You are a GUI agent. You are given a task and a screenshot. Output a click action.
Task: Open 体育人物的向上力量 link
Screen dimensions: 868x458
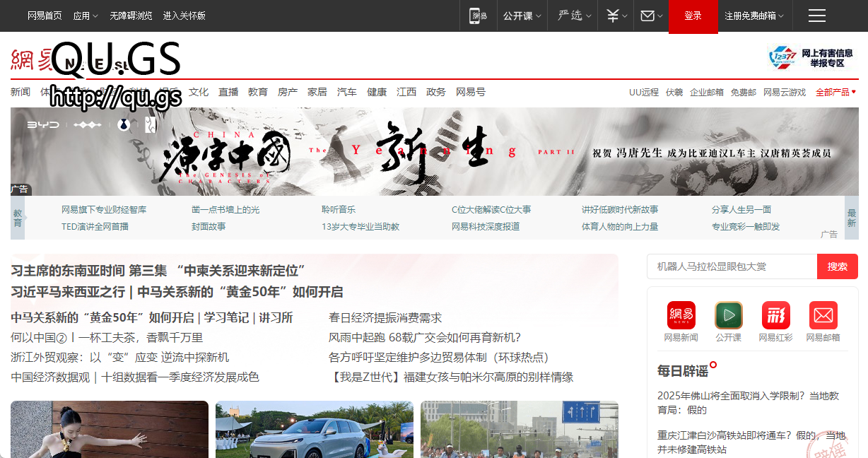point(620,227)
